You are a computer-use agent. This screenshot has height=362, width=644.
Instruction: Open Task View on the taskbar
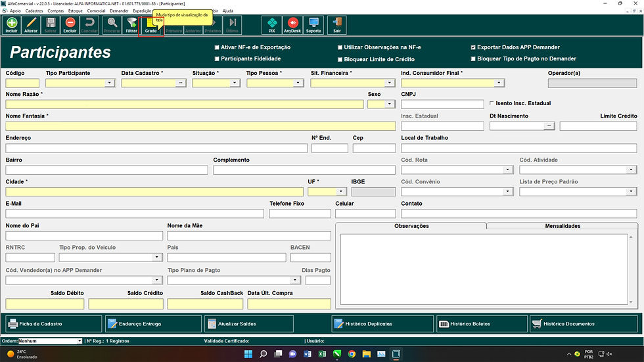(x=278, y=354)
